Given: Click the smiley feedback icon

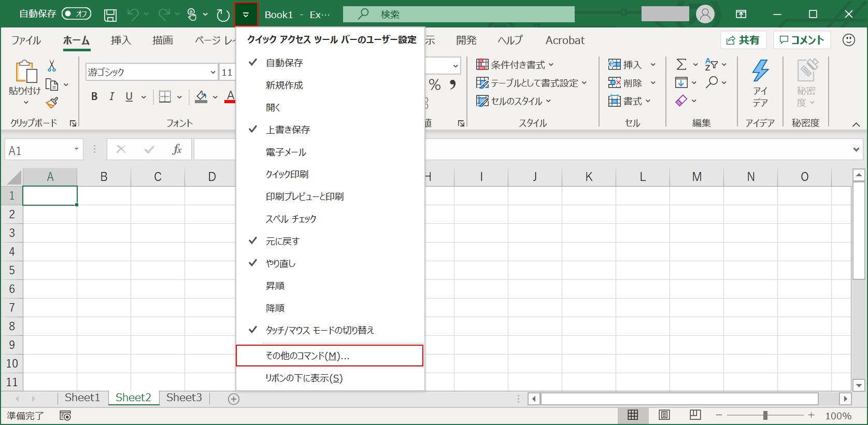Looking at the screenshot, I should click(849, 40).
